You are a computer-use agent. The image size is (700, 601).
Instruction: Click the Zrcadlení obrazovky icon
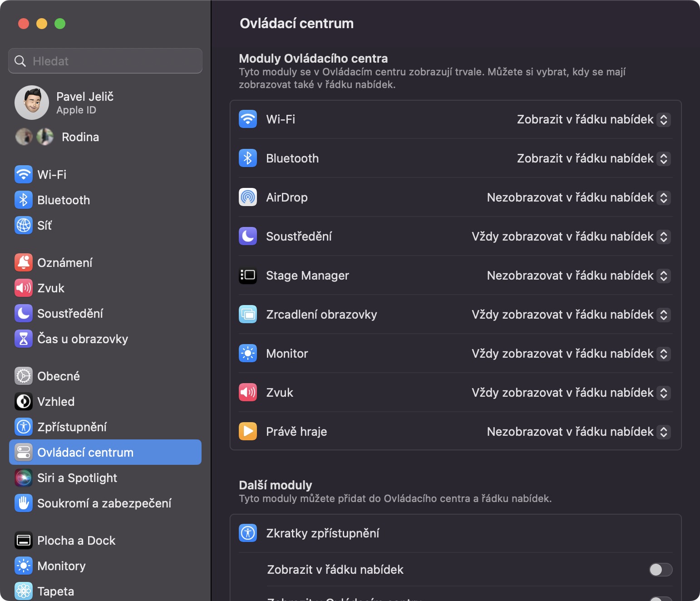coord(248,314)
